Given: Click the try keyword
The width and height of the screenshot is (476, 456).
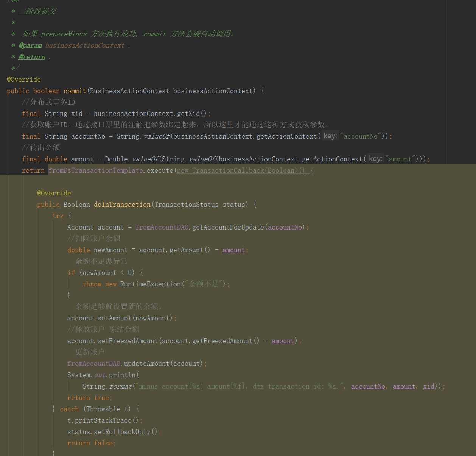Looking at the screenshot, I should pyautogui.click(x=58, y=216).
